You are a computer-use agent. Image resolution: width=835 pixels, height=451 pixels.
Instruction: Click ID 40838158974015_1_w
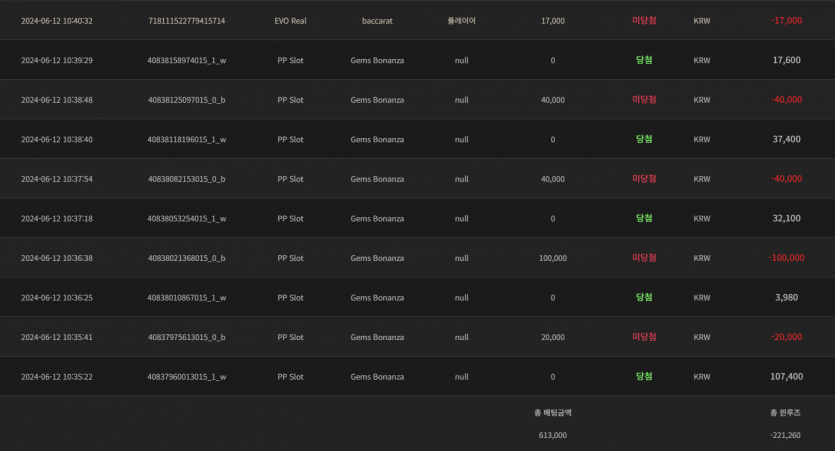[186, 60]
